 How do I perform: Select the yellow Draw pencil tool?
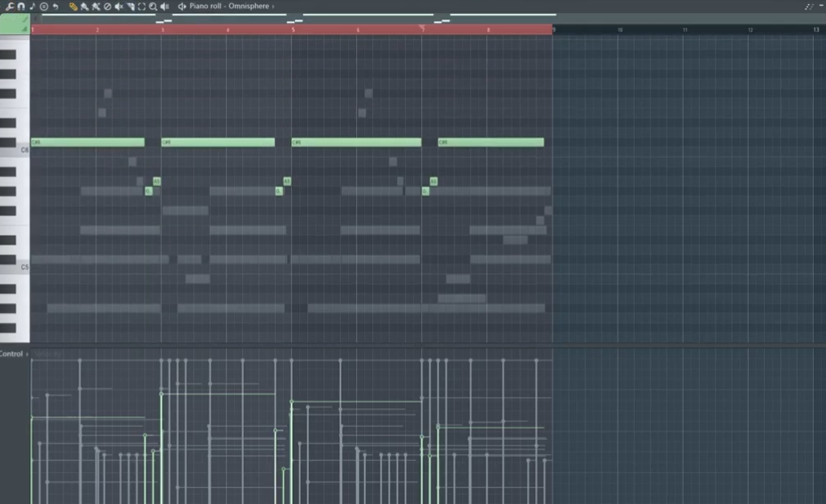pos(72,7)
